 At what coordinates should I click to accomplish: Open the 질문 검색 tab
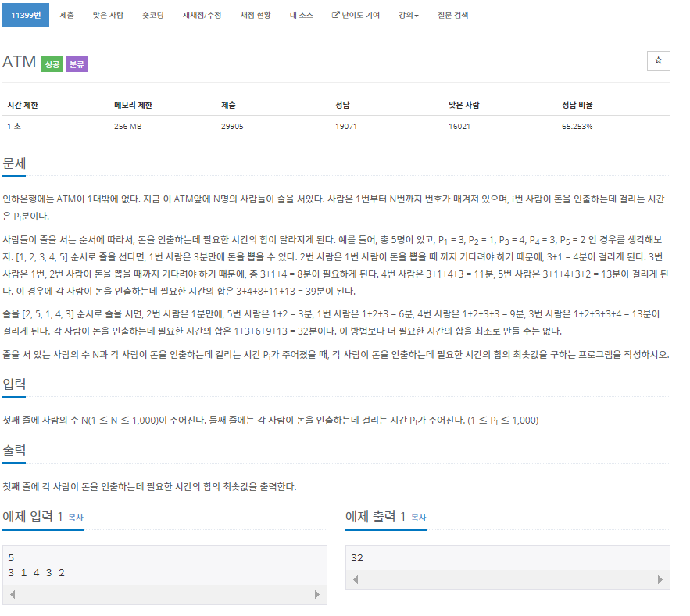[452, 15]
